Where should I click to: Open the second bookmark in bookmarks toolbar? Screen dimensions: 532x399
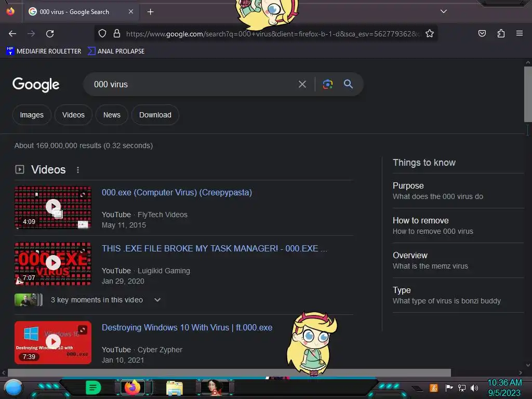click(x=116, y=51)
